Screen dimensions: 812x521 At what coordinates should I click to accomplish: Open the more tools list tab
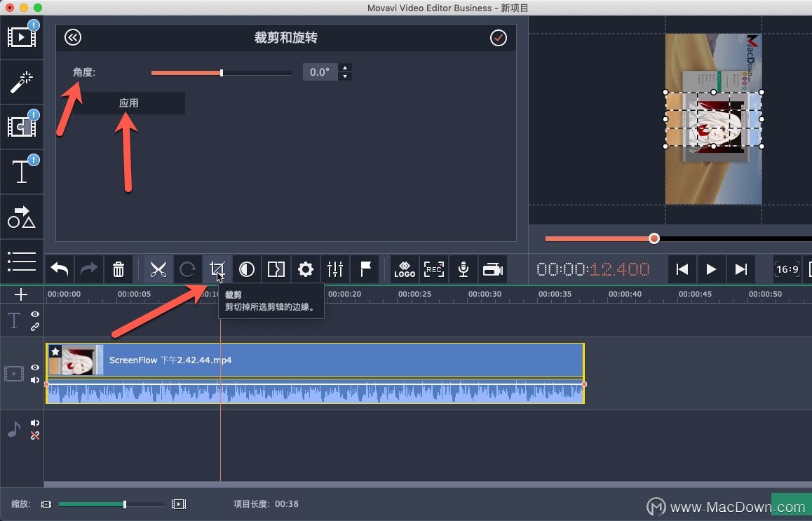21,262
